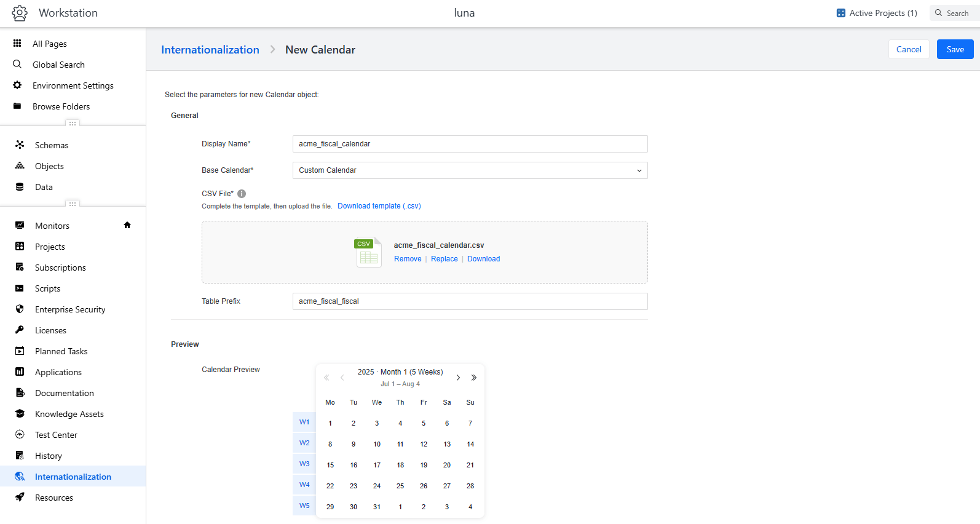Open the Applications icon
Image resolution: width=980 pixels, height=524 pixels.
click(20, 371)
